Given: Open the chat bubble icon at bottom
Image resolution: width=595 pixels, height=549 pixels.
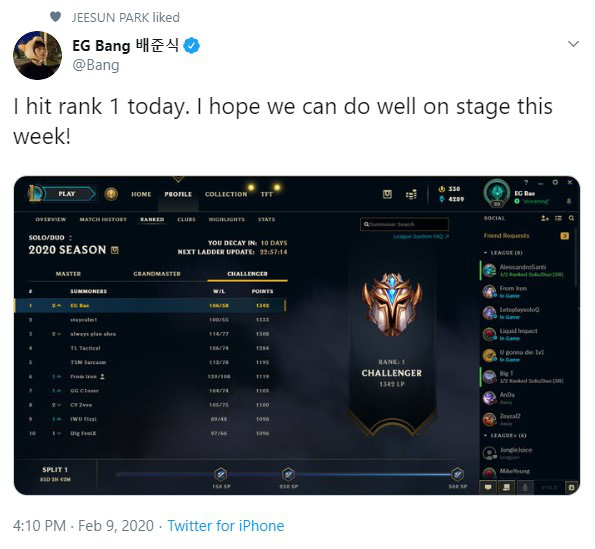Looking at the screenshot, I should pyautogui.click(x=488, y=487).
